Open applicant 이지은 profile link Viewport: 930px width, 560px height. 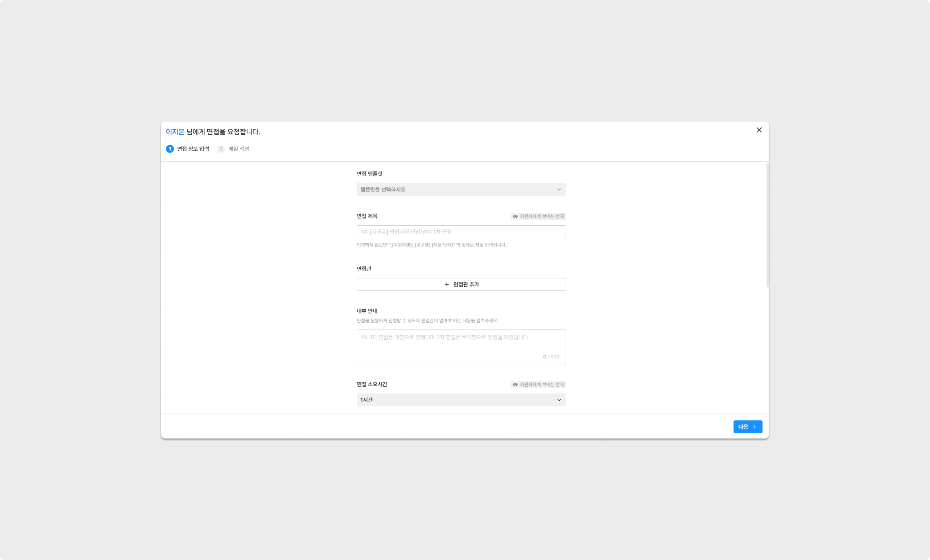point(175,132)
